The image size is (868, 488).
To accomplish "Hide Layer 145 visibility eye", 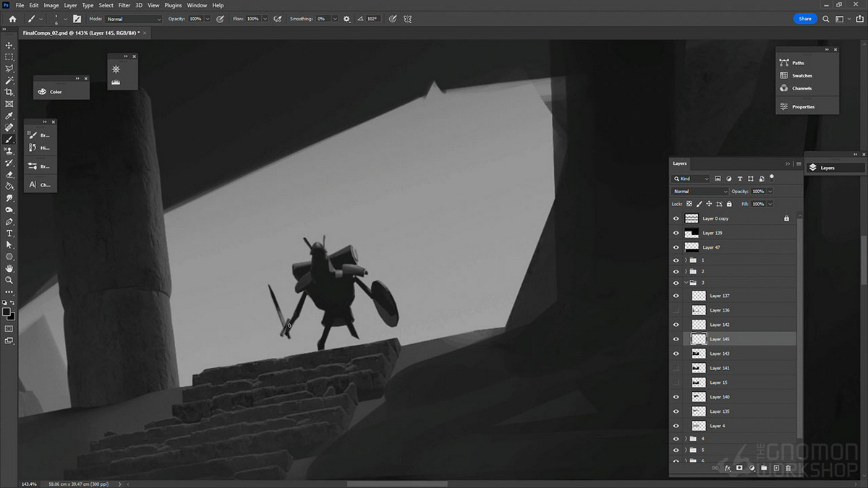I will coord(676,339).
